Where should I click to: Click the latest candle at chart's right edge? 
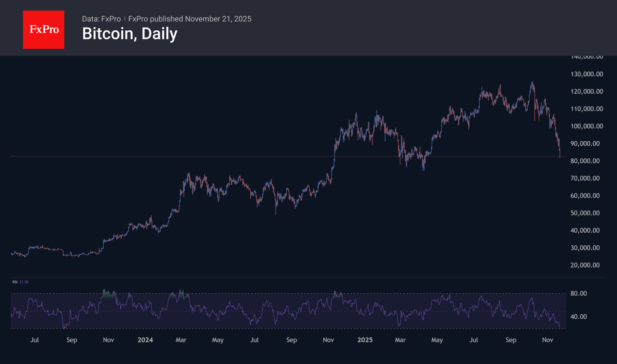[560, 153]
